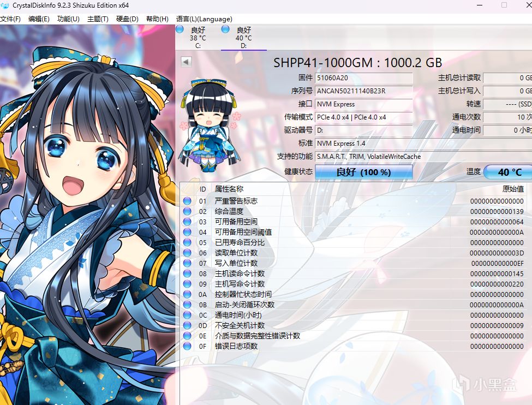Select the D: drive status orb
Screen dimensions: 532x405
pyautogui.click(x=225, y=29)
